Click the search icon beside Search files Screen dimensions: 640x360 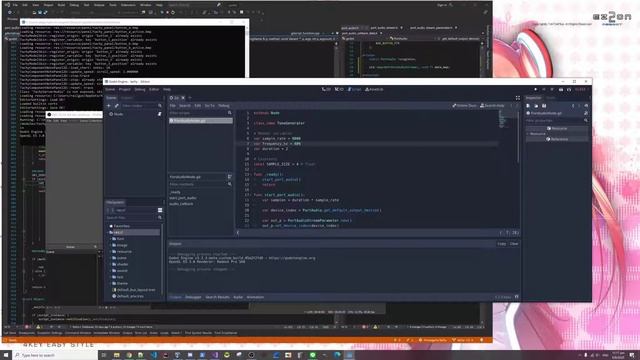[160, 218]
